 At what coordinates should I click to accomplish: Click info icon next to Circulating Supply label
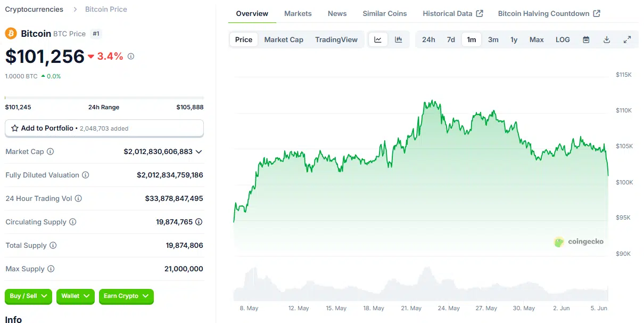pos(73,222)
